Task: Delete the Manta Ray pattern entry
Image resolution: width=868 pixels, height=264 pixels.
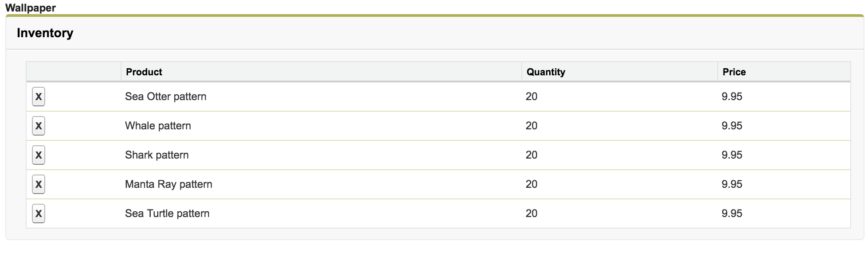Action: 39,184
